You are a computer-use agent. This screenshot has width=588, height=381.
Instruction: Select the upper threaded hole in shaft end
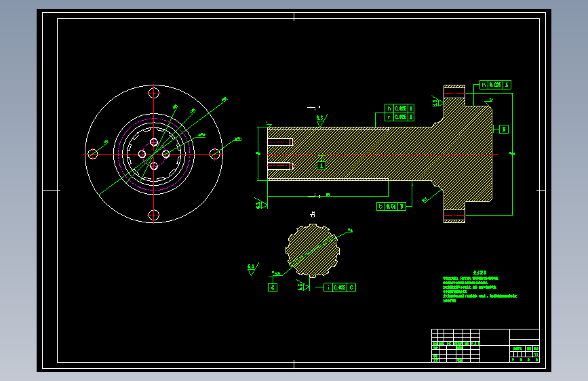(x=281, y=142)
